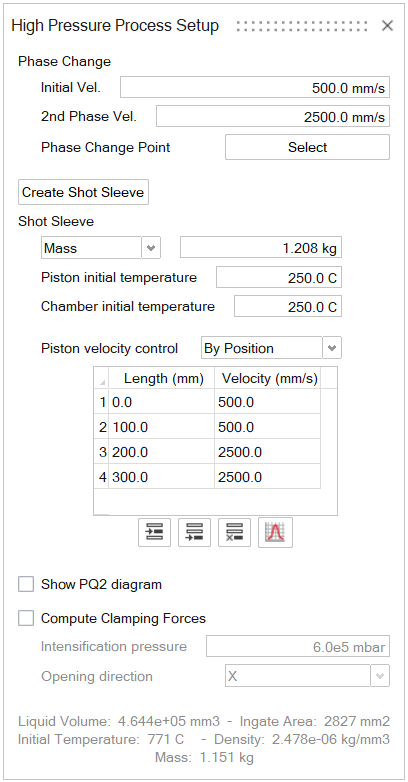This screenshot has height=782, width=408.
Task: Open the Opening direction X dropdown
Action: tap(380, 676)
